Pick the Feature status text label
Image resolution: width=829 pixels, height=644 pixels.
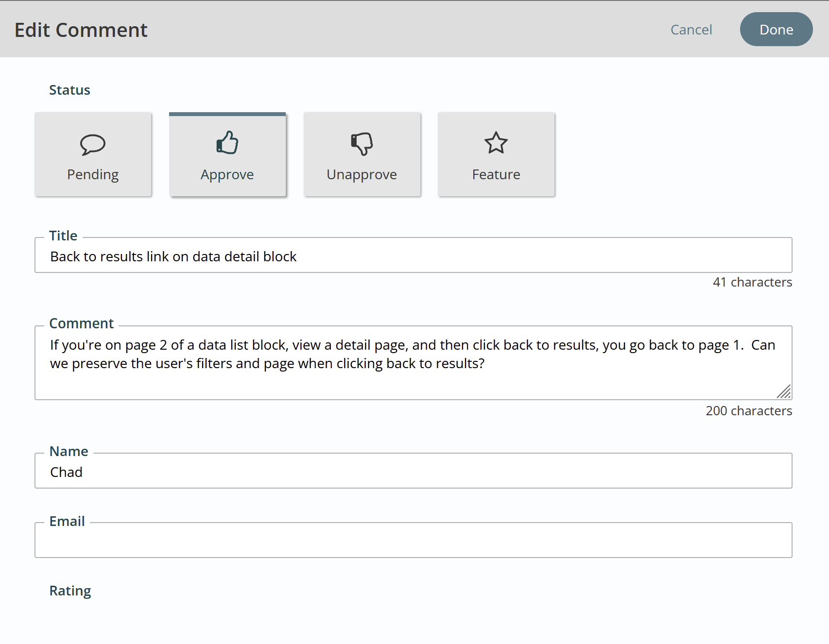tap(496, 174)
